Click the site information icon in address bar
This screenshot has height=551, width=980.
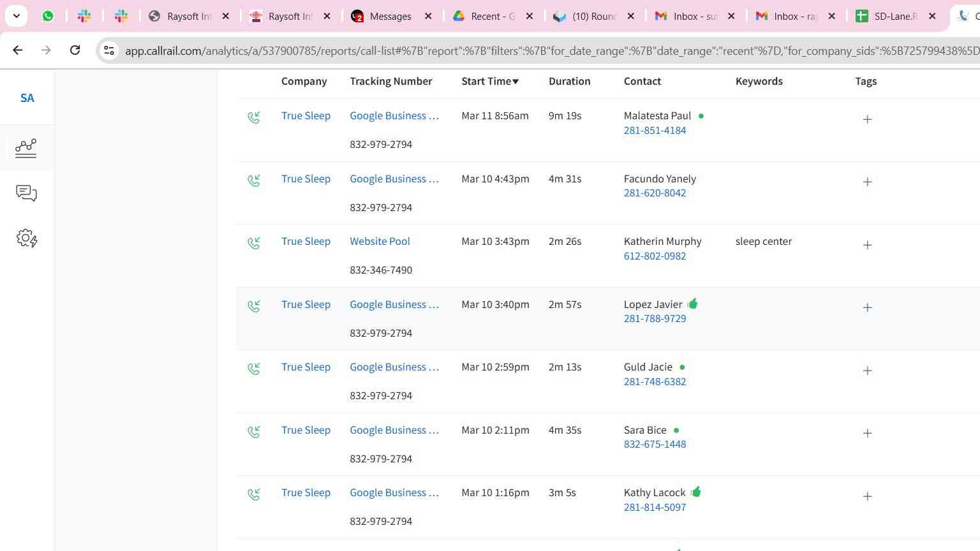[x=109, y=50]
